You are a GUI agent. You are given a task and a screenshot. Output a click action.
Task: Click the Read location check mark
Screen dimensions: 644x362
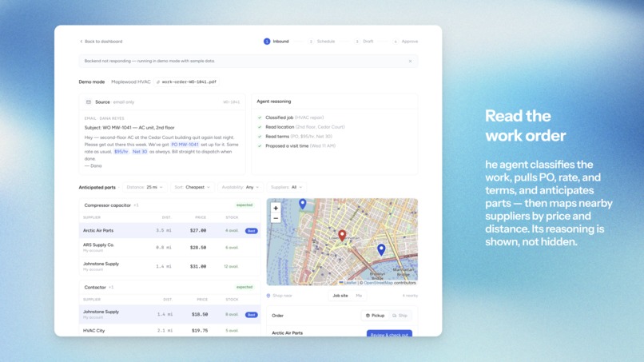point(260,127)
